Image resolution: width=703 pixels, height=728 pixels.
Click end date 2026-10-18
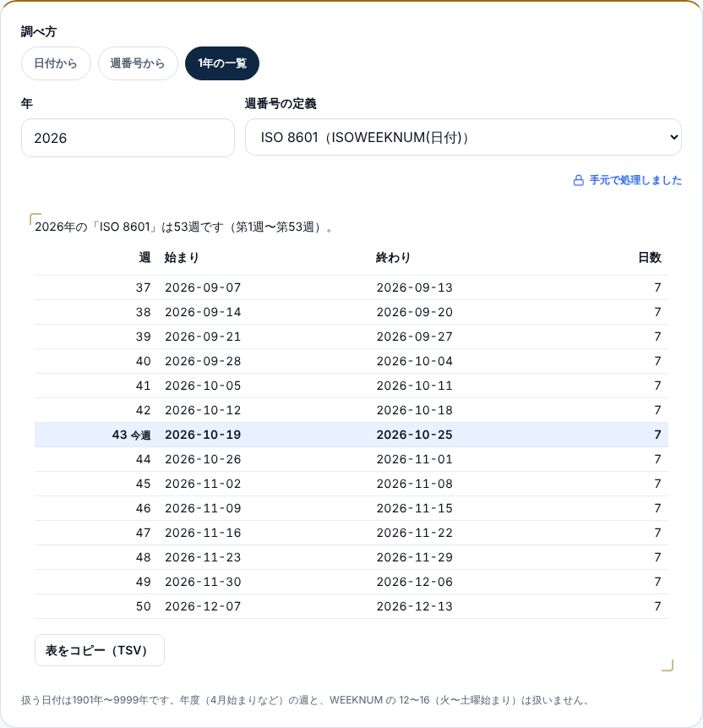click(414, 410)
